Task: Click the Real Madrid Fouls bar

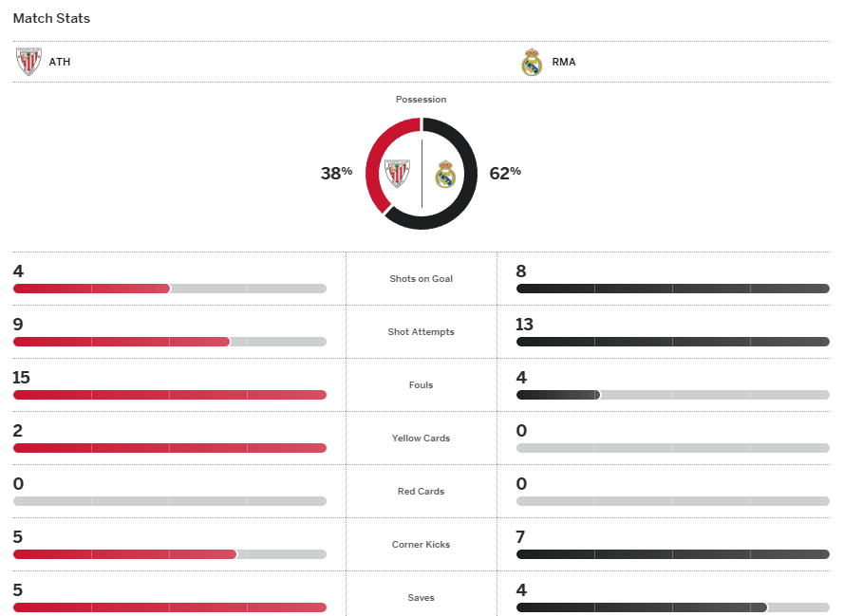Action: pyautogui.click(x=557, y=395)
